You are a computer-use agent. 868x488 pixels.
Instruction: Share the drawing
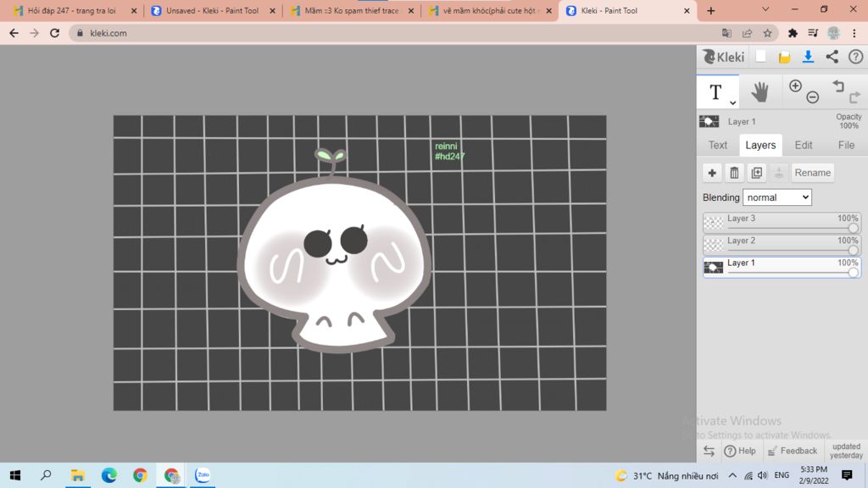(x=832, y=57)
